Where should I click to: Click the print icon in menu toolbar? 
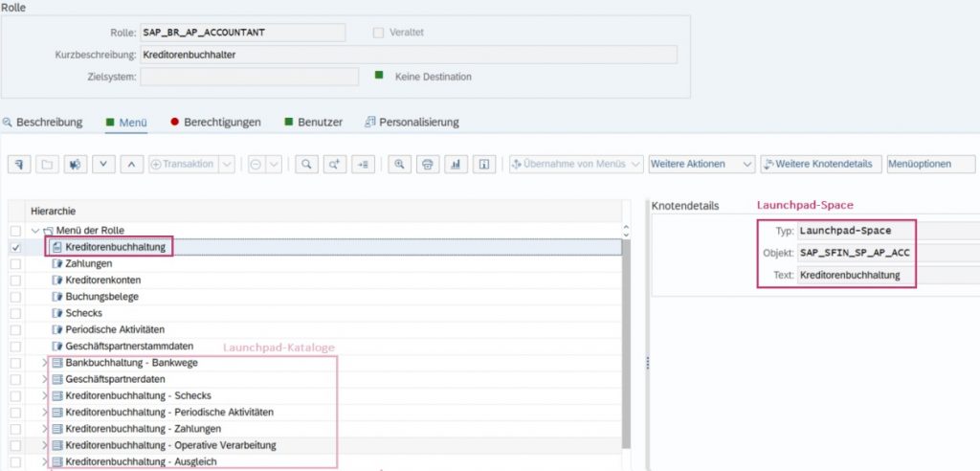428,165
